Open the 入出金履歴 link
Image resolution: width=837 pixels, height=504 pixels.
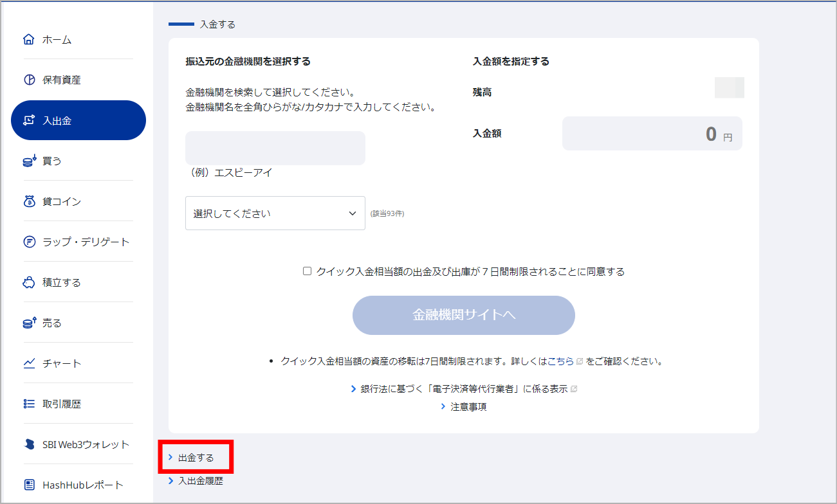pos(201,480)
